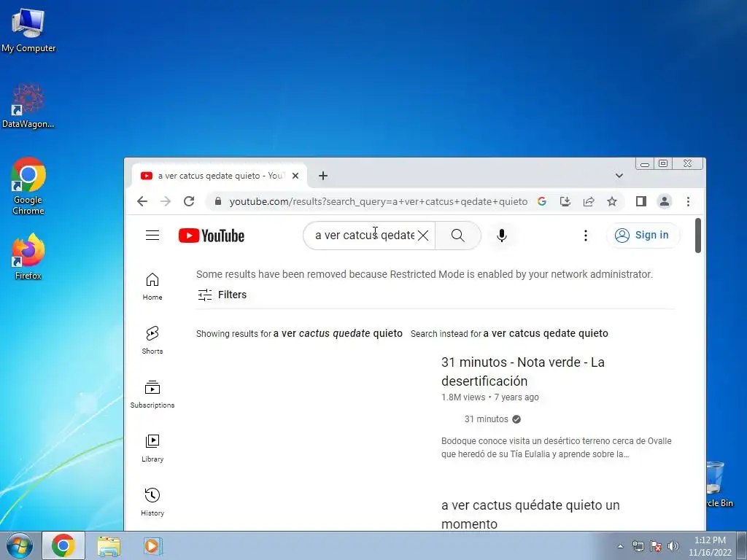747x560 pixels.
Task: Reload the page
Action: [189, 201]
